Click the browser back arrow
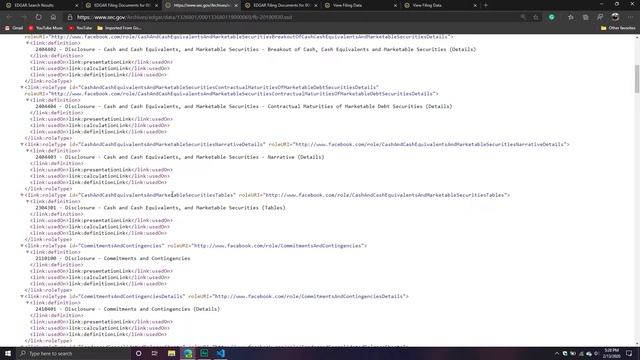The height and width of the screenshot is (360, 640). 9,17
